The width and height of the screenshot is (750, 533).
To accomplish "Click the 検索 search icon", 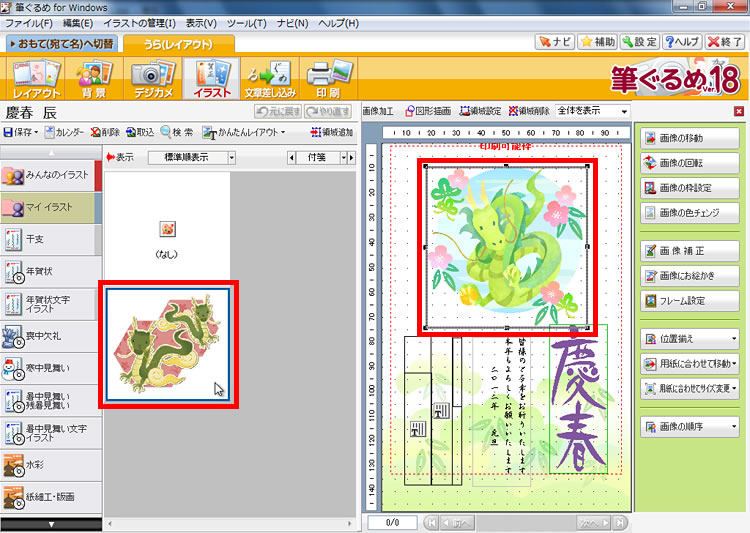I will coord(177,132).
